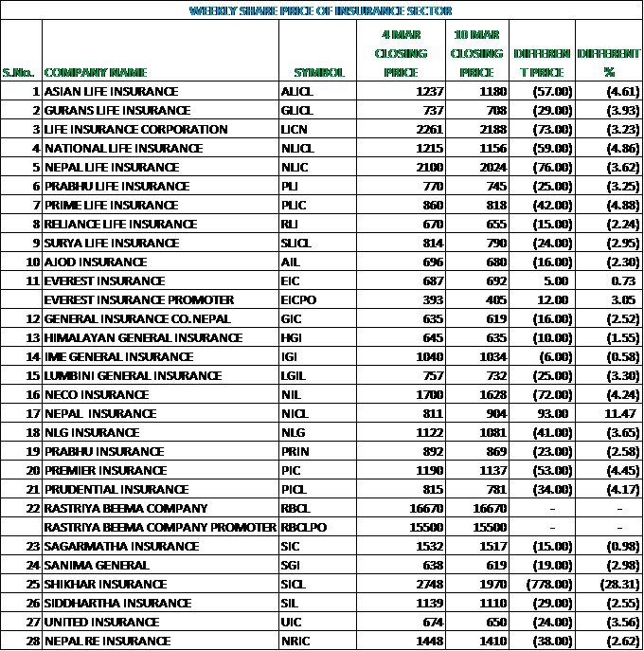Select the Different % column header
This screenshot has height=651, width=644.
pyautogui.click(x=609, y=63)
